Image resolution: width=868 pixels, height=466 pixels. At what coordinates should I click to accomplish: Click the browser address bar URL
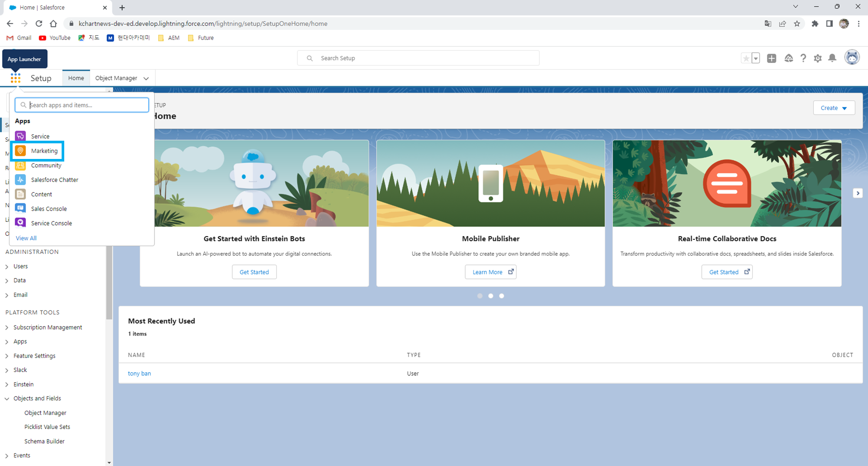click(x=203, y=23)
